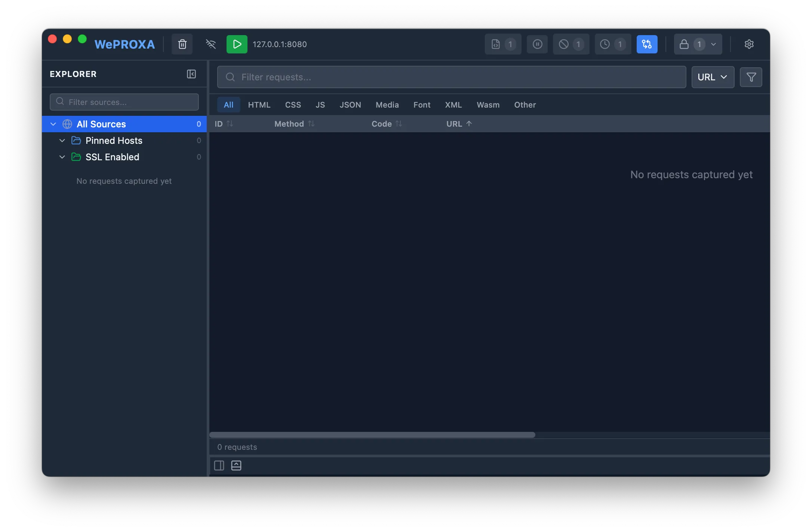Image resolution: width=812 pixels, height=532 pixels.
Task: Collapse the Explorer sidebar panel icon
Action: 191,74
